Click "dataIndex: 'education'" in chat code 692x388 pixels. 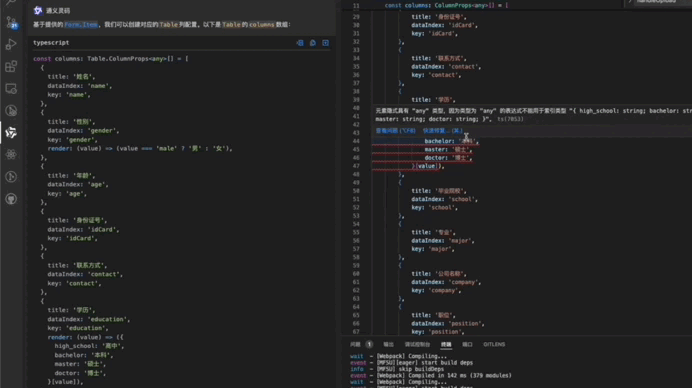89,319
